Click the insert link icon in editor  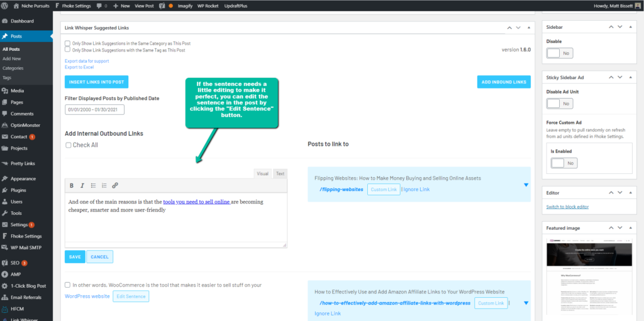coord(115,185)
